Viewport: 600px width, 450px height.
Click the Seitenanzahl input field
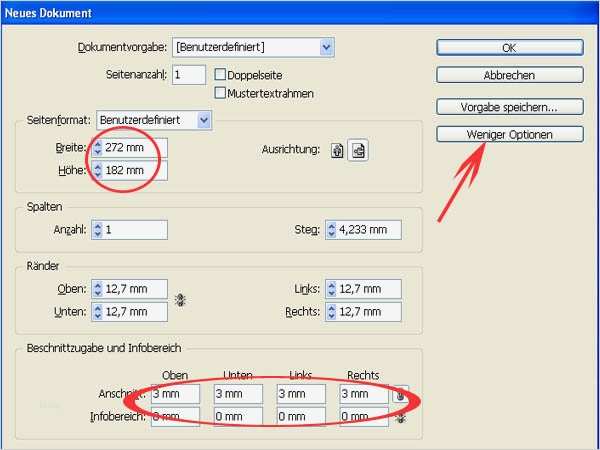pyautogui.click(x=189, y=75)
